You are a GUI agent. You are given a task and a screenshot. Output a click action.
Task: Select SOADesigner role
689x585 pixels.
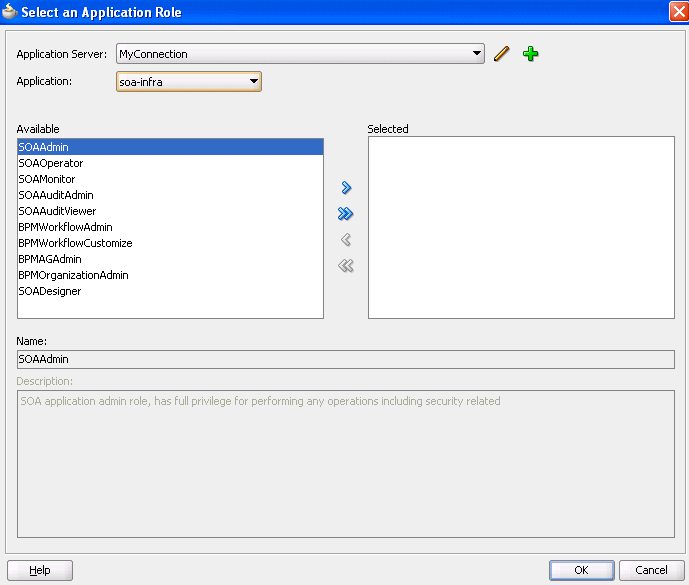tap(170, 291)
